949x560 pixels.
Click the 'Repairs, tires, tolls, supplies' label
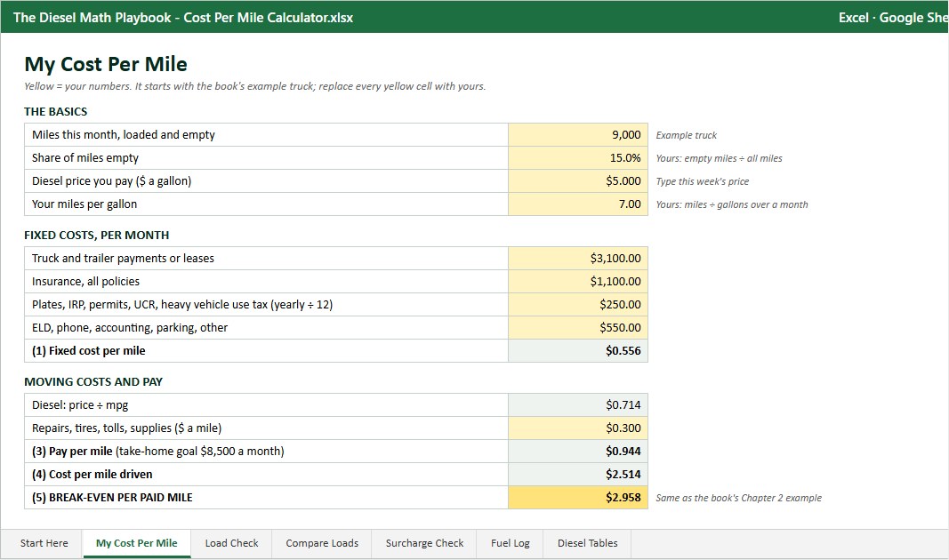click(126, 428)
